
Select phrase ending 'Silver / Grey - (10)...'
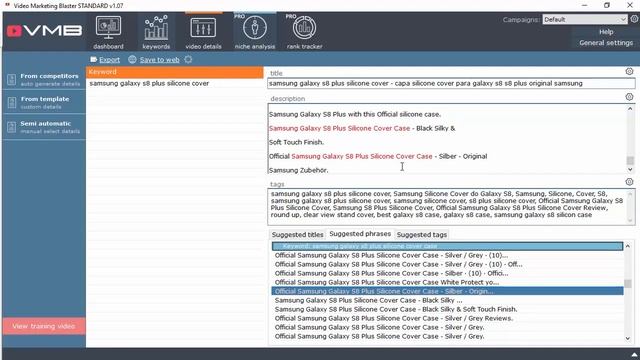(x=447, y=256)
